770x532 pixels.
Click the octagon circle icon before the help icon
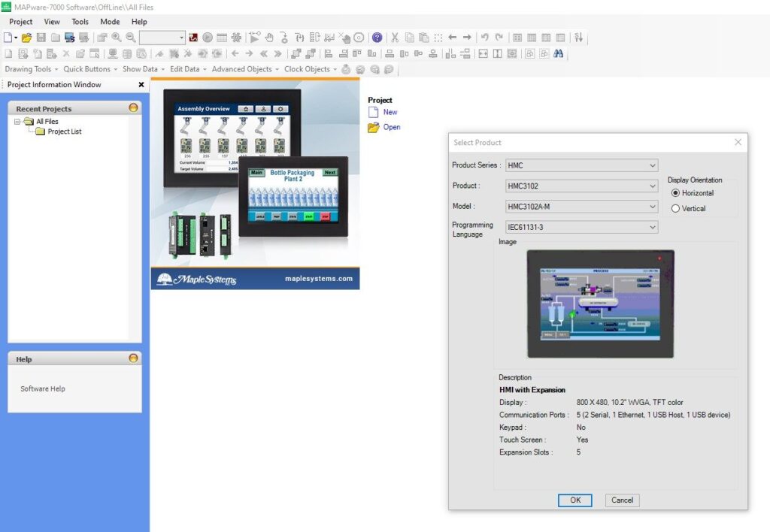(359, 38)
